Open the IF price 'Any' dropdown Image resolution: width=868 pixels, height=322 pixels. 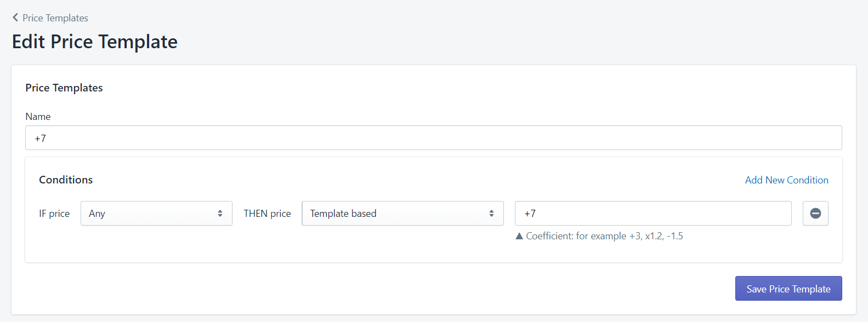click(x=156, y=214)
